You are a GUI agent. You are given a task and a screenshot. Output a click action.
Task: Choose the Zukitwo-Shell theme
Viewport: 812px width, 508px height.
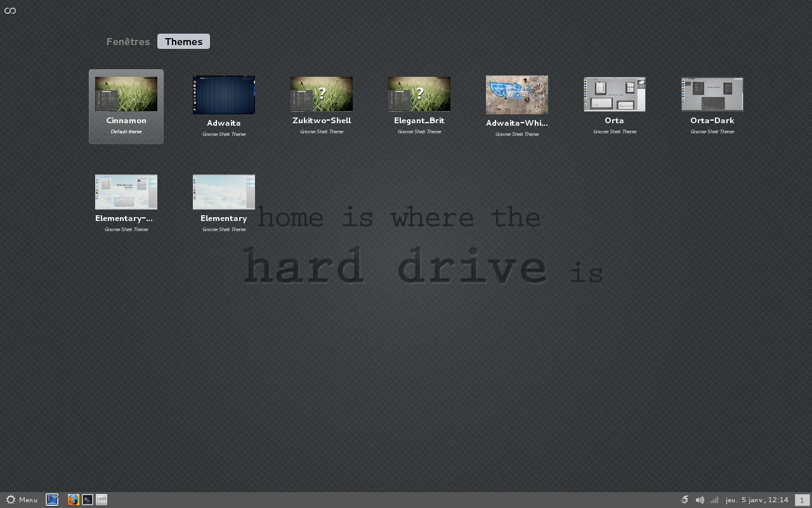[322, 106]
